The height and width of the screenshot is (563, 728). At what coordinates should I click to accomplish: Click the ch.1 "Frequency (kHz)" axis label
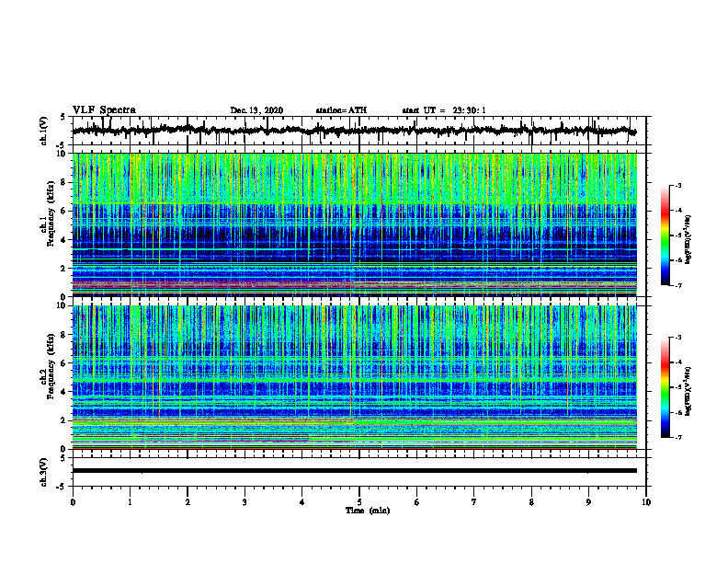(x=51, y=213)
